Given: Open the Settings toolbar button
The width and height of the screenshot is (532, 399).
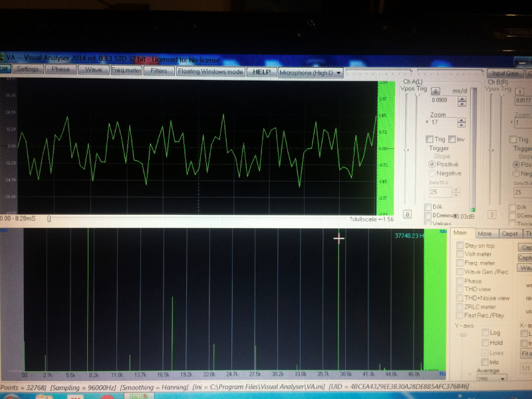Looking at the screenshot, I should [x=27, y=69].
